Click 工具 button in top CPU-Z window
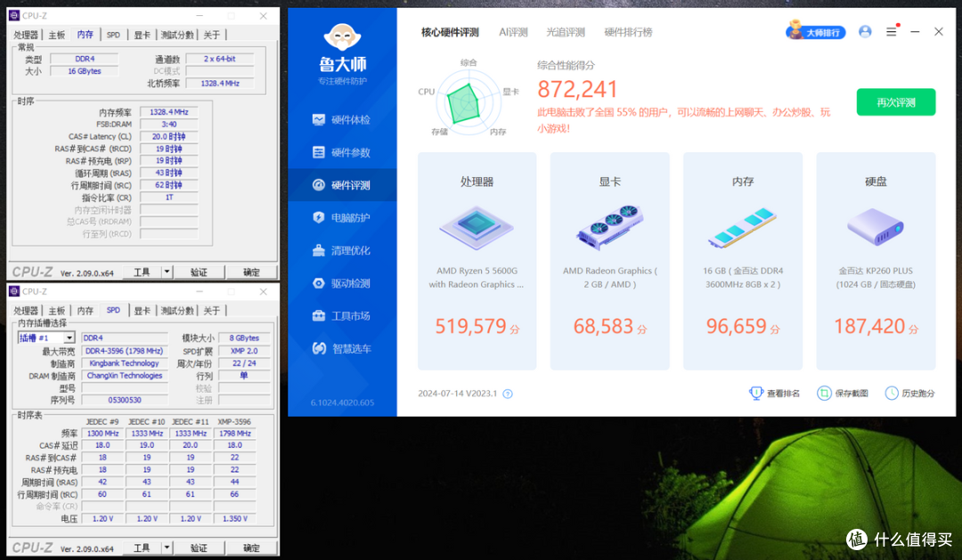Viewport: 962px width, 560px height. click(x=142, y=272)
